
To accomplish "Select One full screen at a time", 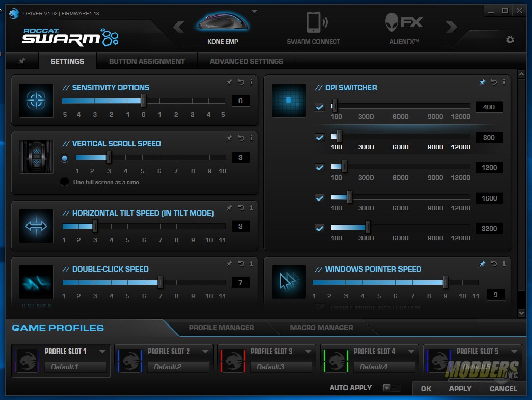I will 65,182.
